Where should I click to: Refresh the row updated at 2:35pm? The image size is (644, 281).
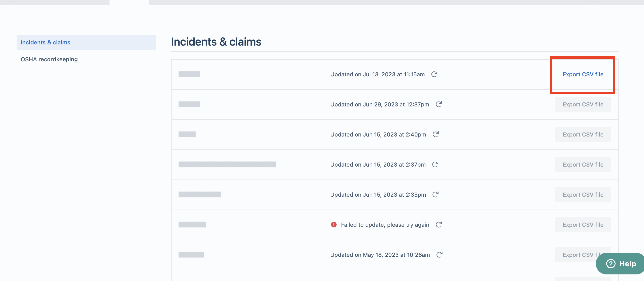[x=436, y=195]
